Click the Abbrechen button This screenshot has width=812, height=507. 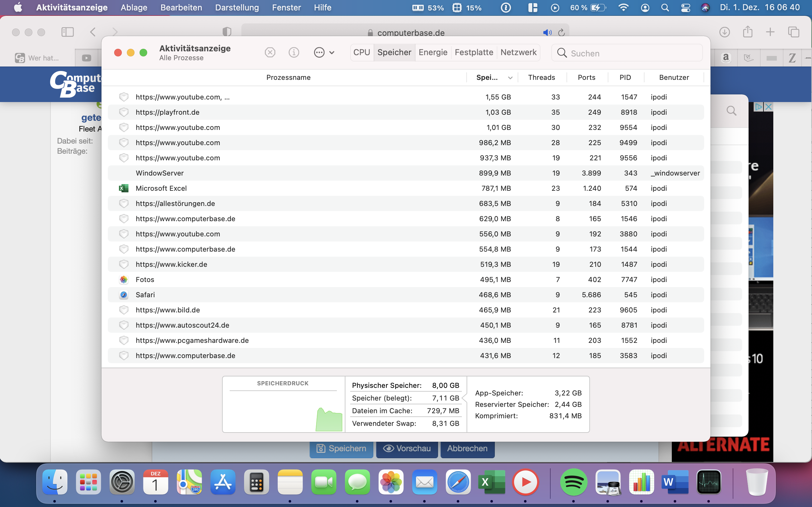pos(467,449)
